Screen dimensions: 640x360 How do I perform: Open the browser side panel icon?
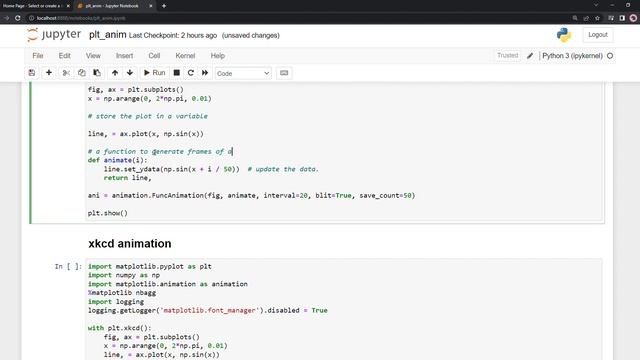[622, 18]
